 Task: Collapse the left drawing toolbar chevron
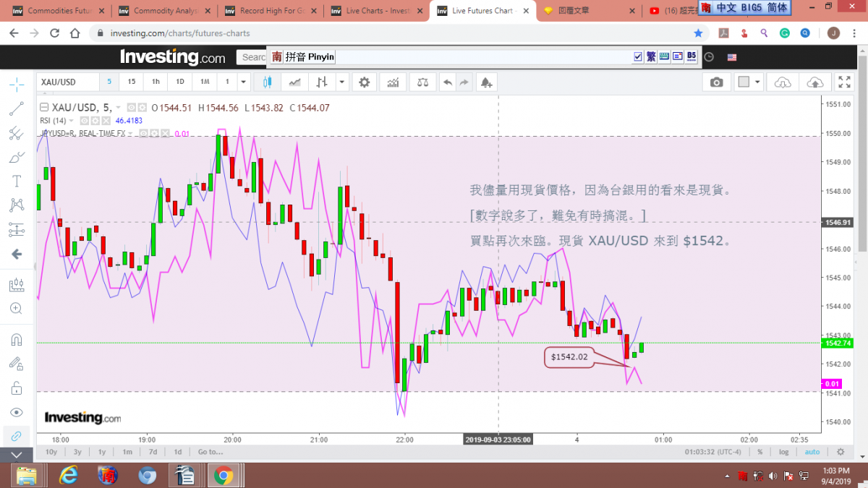[16, 455]
